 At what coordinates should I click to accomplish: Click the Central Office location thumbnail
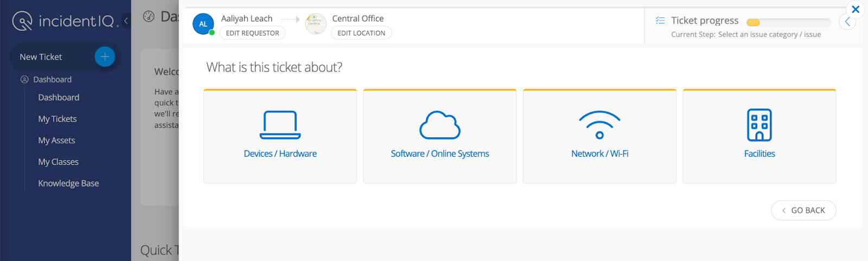coord(316,24)
